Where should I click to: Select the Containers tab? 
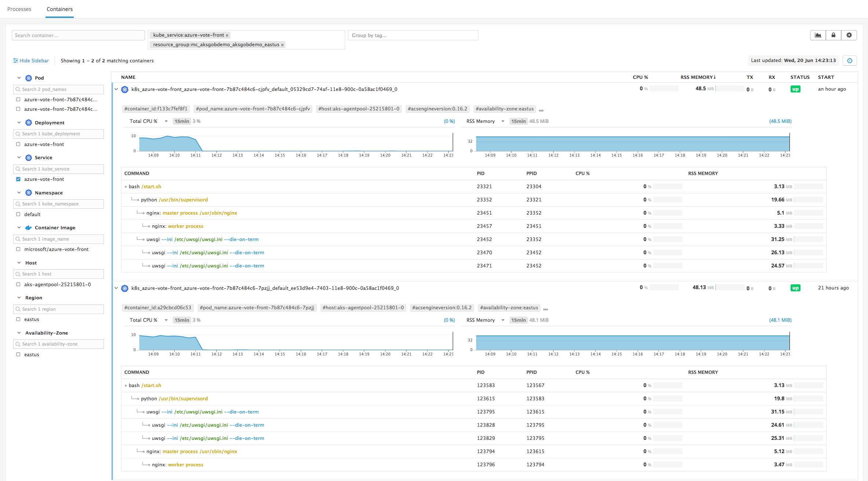[x=59, y=9]
